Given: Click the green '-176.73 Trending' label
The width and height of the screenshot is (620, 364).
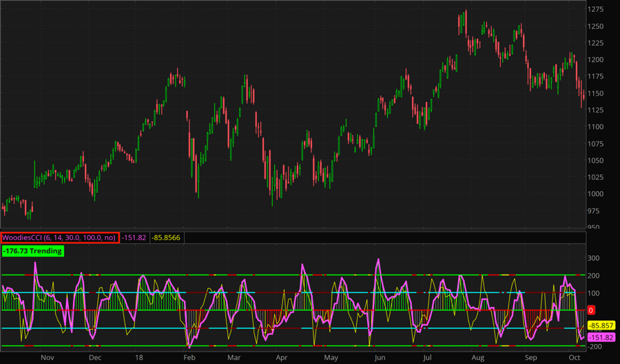Looking at the screenshot, I should 32,251.
